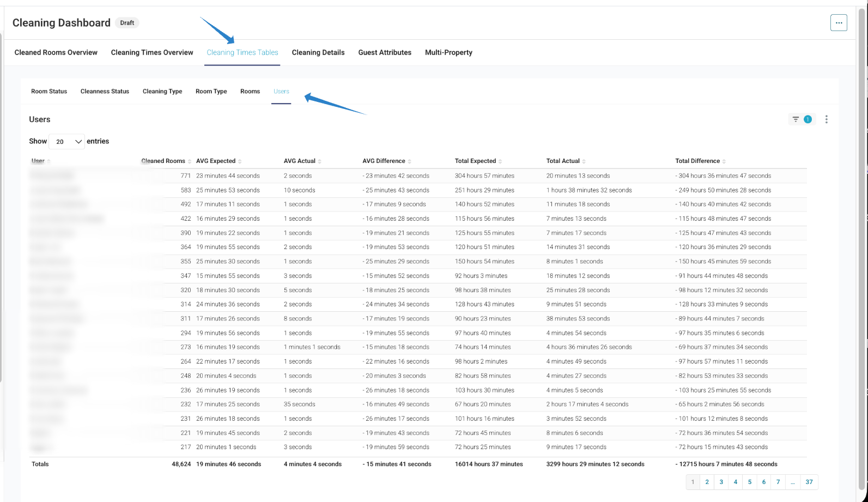
Task: Select cleaned rooms value 217
Action: tap(186, 447)
